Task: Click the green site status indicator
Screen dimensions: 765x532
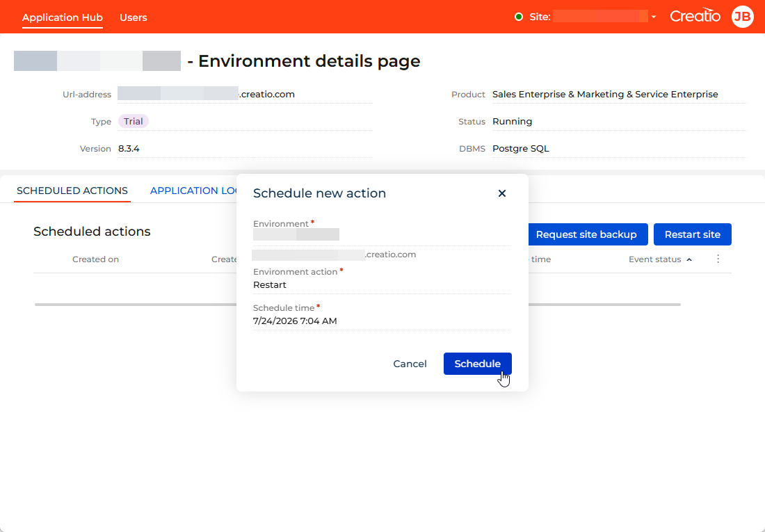Action: [x=519, y=17]
